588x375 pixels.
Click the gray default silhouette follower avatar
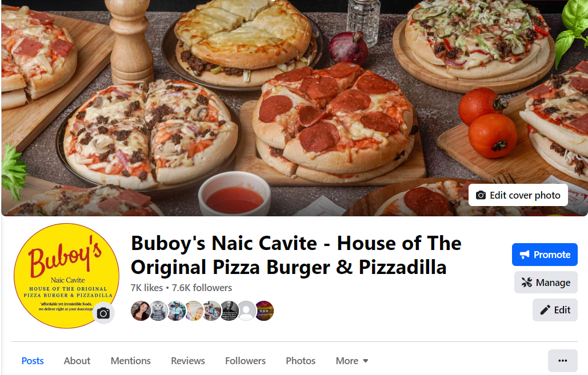pos(247,311)
